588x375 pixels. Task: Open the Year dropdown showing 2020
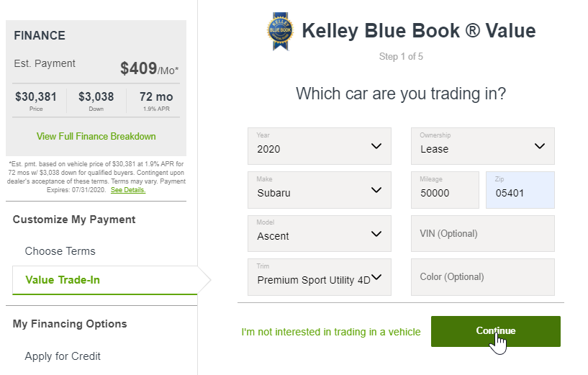point(319,146)
